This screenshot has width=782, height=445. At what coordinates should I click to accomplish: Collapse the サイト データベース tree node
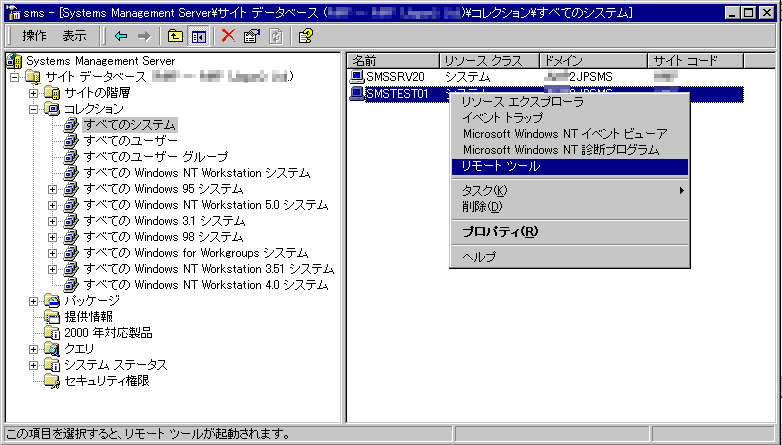coord(14,77)
